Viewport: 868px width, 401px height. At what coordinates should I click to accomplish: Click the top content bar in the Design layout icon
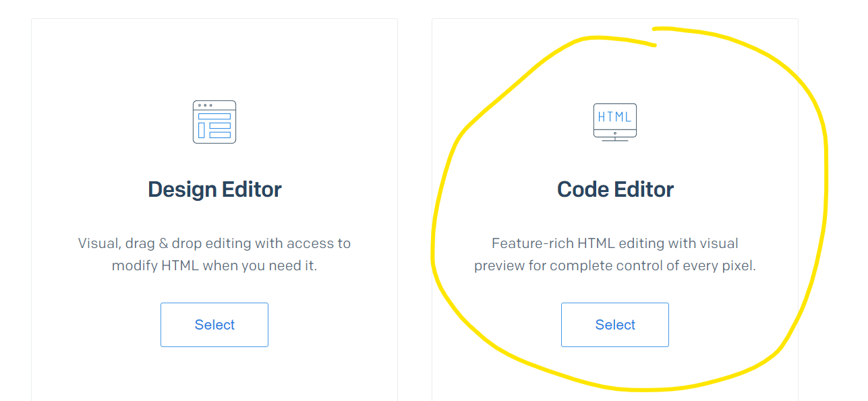point(214,117)
